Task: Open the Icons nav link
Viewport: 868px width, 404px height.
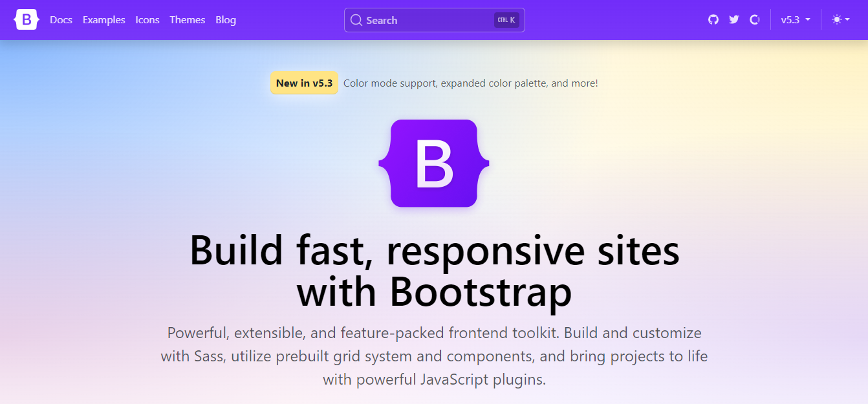Action: click(147, 20)
